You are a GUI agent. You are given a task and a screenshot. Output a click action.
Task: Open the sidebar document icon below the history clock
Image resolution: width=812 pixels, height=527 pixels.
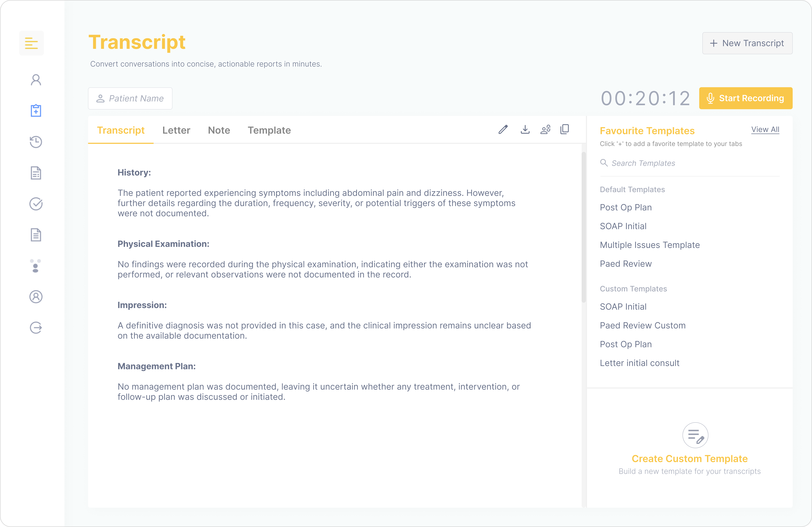(x=36, y=173)
